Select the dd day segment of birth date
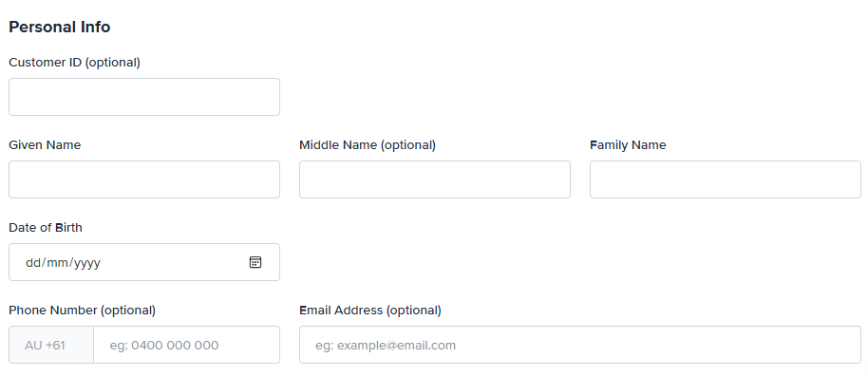Screen dimensions: 868x377 pyautogui.click(x=33, y=262)
